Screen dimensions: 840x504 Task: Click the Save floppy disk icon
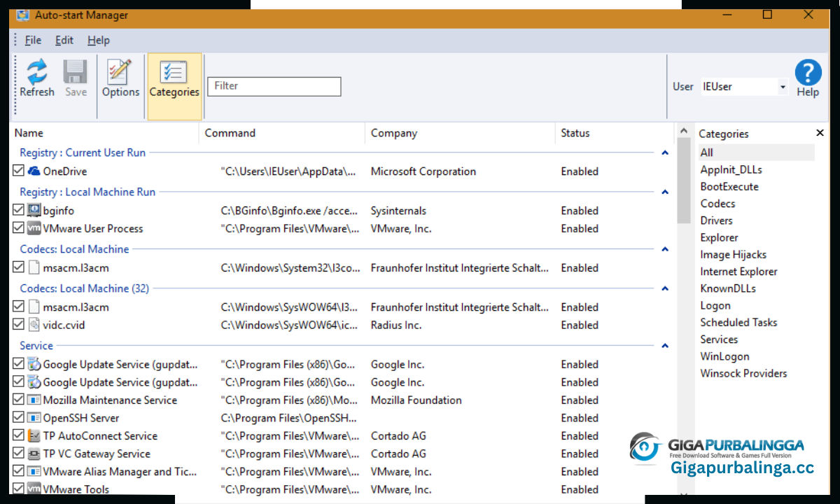point(76,78)
